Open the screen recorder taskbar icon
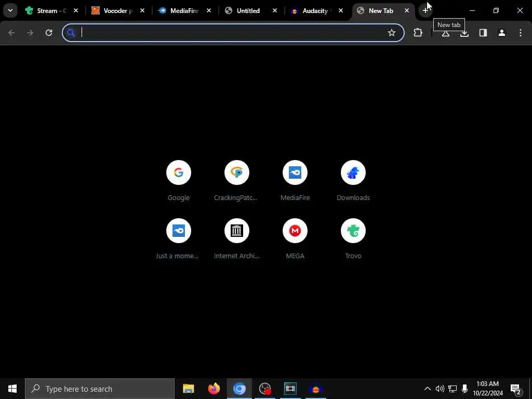 (x=264, y=389)
